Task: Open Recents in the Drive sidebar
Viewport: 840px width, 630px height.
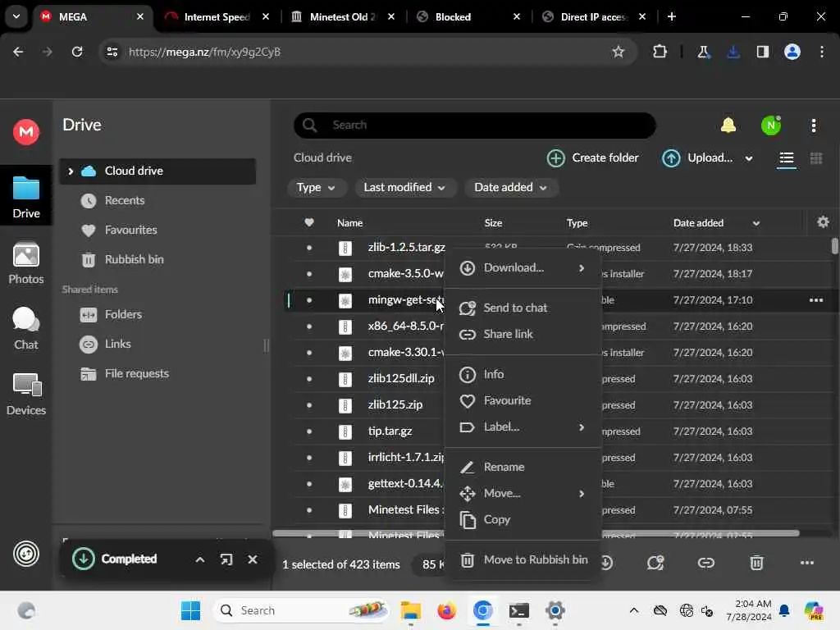Action: tap(157, 201)
